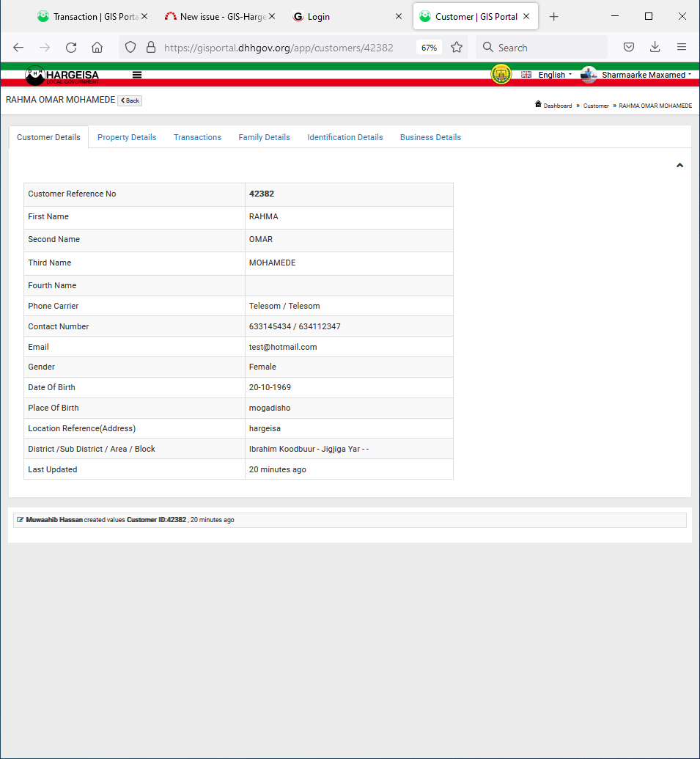Open the browser downloads panel
This screenshot has height=759, width=700.
click(655, 47)
